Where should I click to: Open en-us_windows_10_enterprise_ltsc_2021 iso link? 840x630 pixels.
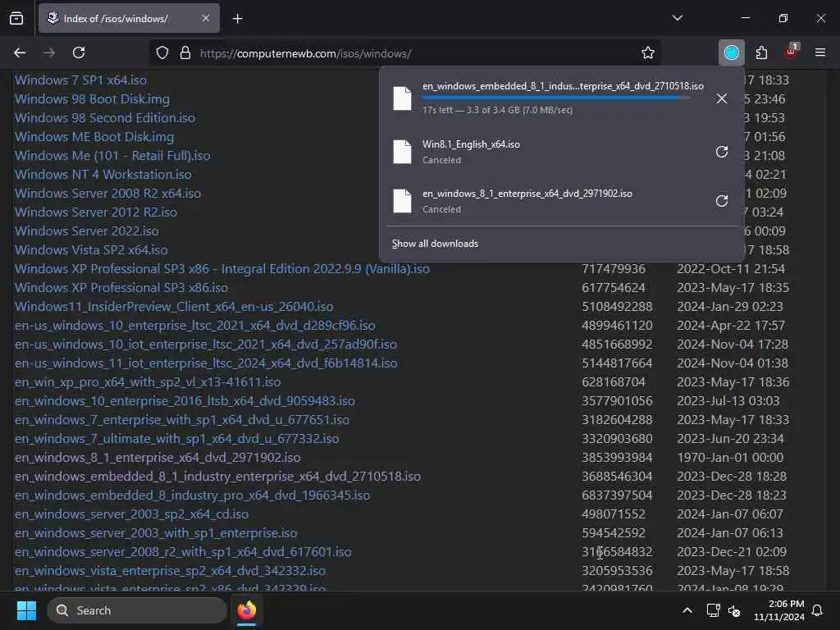click(195, 326)
